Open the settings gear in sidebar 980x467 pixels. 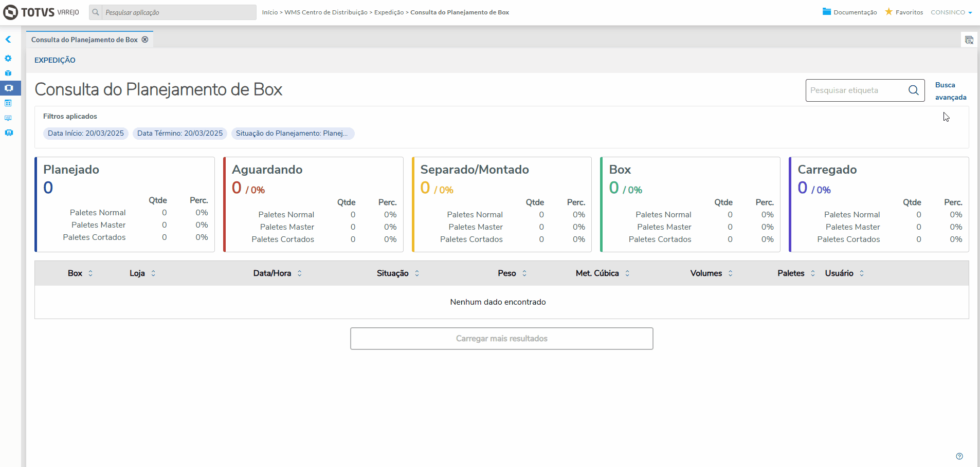click(8, 58)
